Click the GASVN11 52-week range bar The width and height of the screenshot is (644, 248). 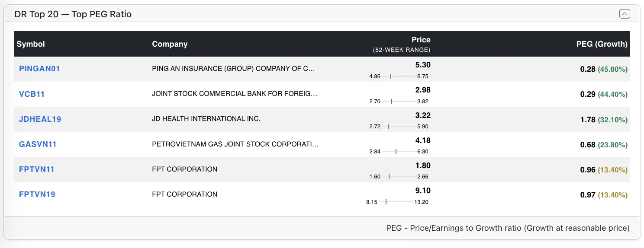[x=399, y=151]
